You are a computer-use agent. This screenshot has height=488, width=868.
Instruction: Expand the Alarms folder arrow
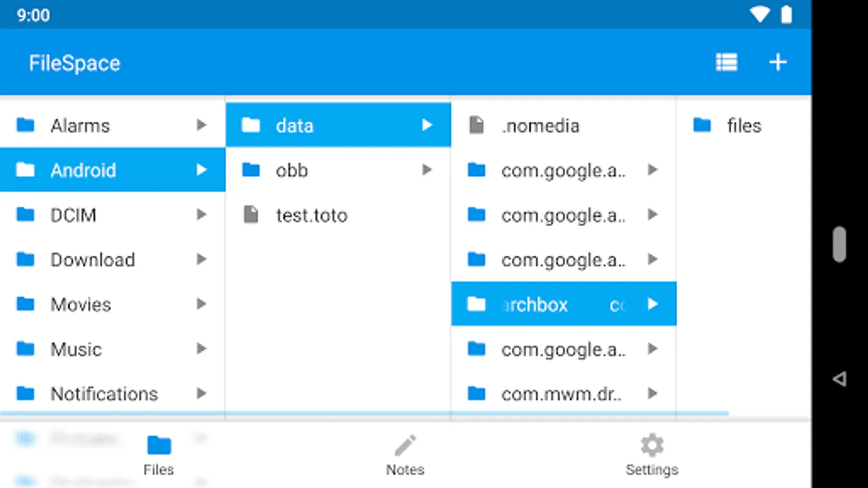(x=201, y=125)
